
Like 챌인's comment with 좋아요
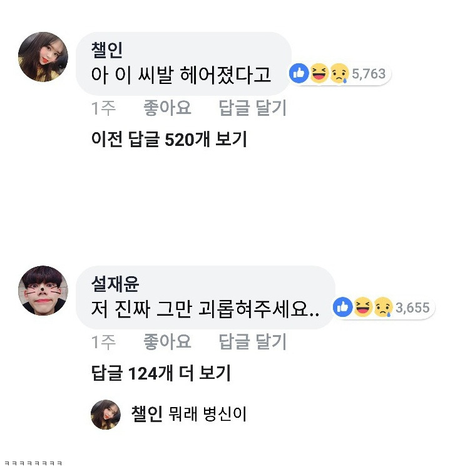point(167,108)
